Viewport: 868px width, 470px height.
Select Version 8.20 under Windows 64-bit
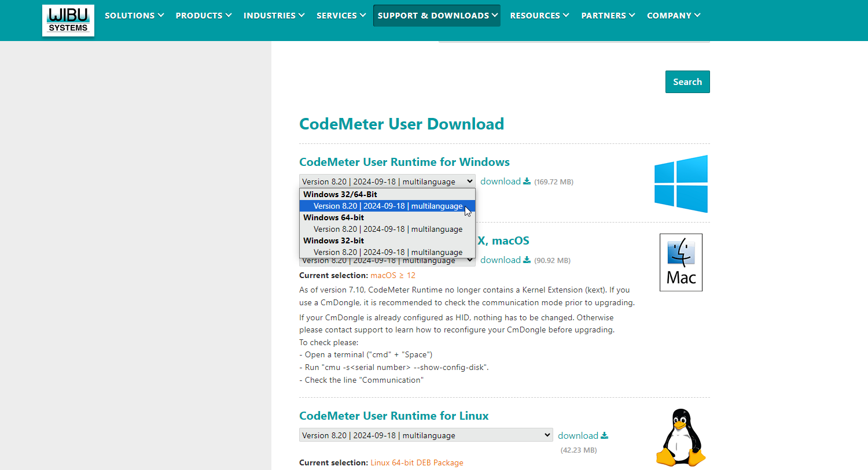tap(387, 229)
